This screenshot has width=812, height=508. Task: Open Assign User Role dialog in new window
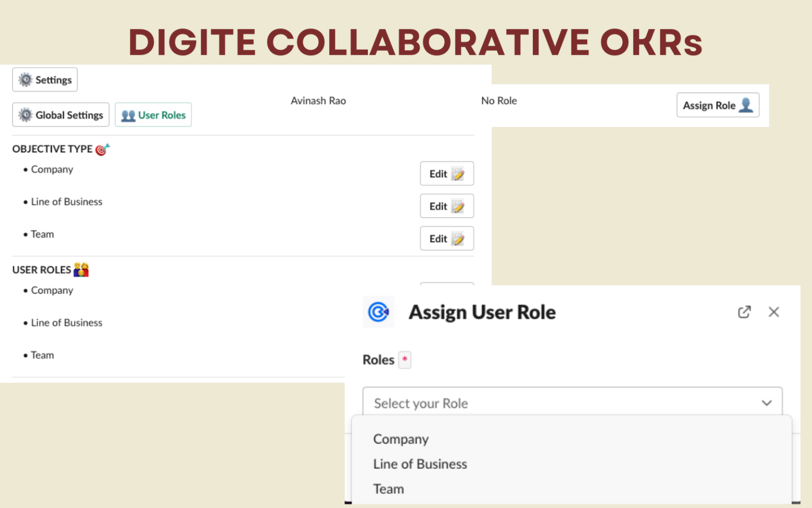744,312
